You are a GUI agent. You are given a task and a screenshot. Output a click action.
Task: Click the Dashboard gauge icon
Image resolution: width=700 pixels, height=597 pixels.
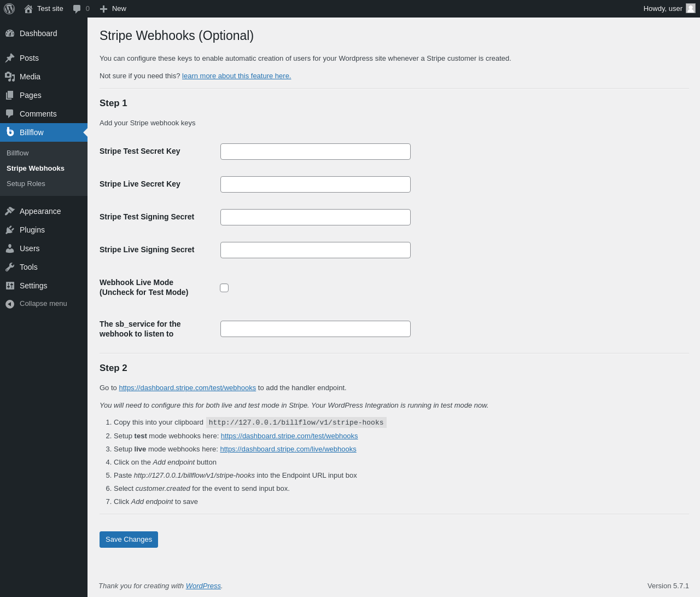click(10, 33)
